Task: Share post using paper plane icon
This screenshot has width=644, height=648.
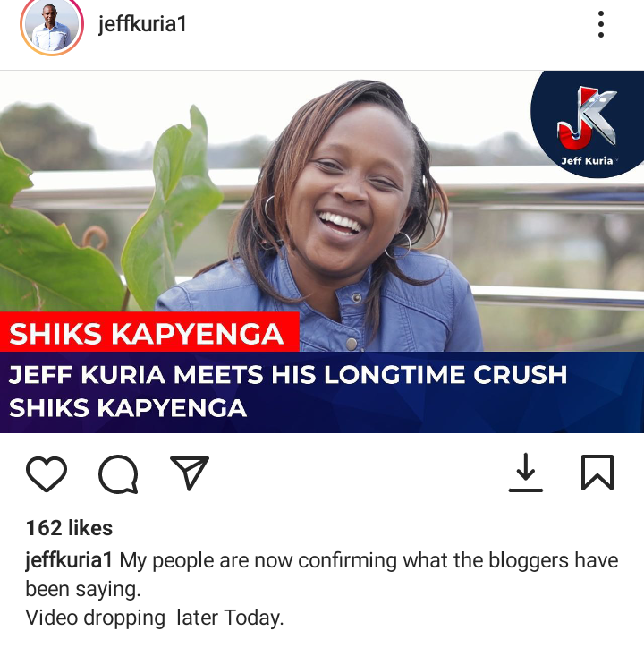Action: tap(190, 473)
